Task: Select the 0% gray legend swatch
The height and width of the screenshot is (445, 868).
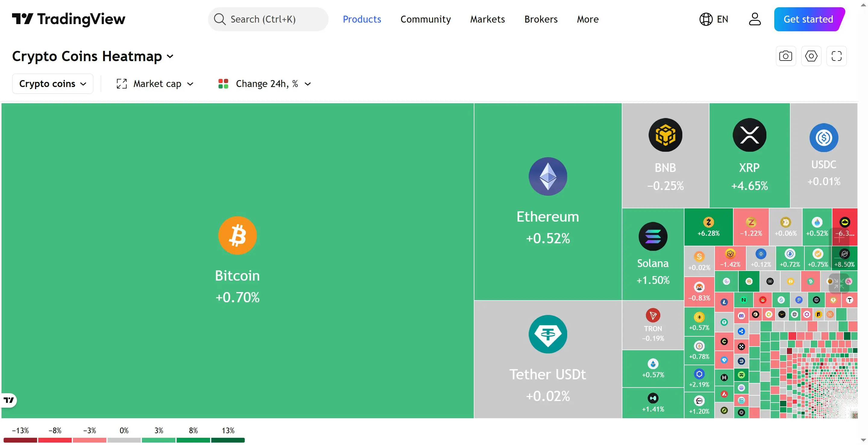Action: (x=124, y=440)
